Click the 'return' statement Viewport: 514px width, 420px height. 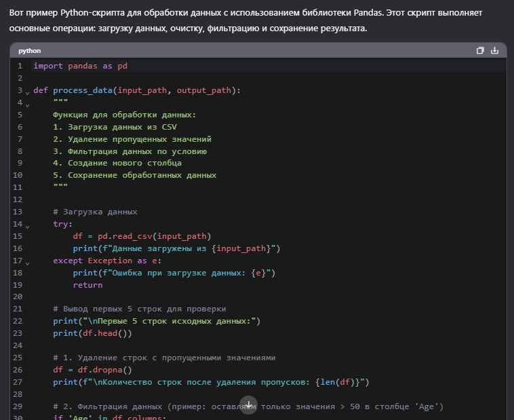(87, 285)
